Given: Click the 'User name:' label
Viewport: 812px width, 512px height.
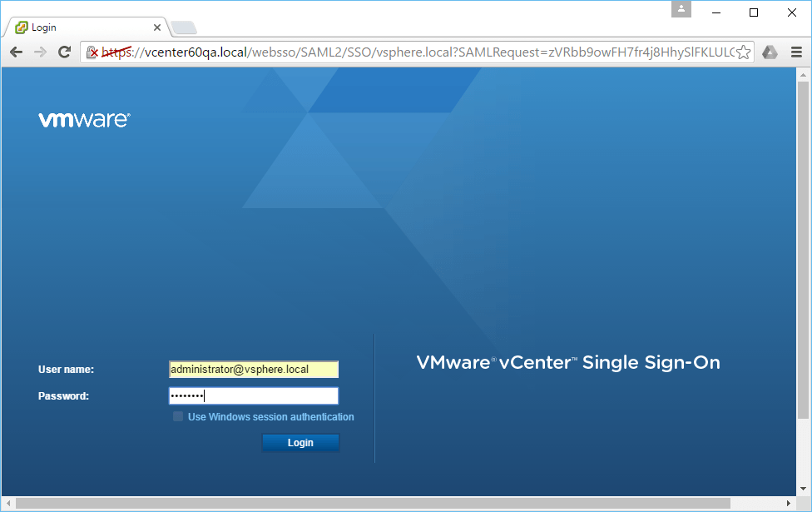Looking at the screenshot, I should click(x=66, y=370).
